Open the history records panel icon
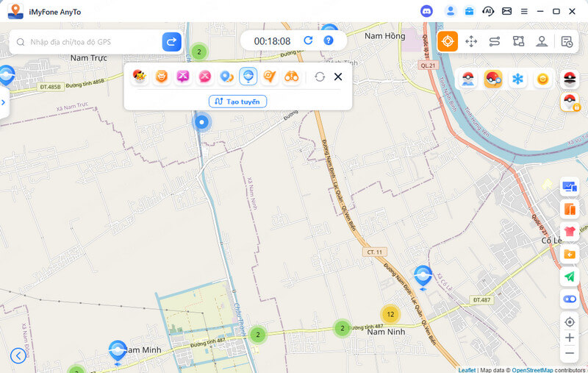This screenshot has height=373, width=588. click(x=567, y=41)
